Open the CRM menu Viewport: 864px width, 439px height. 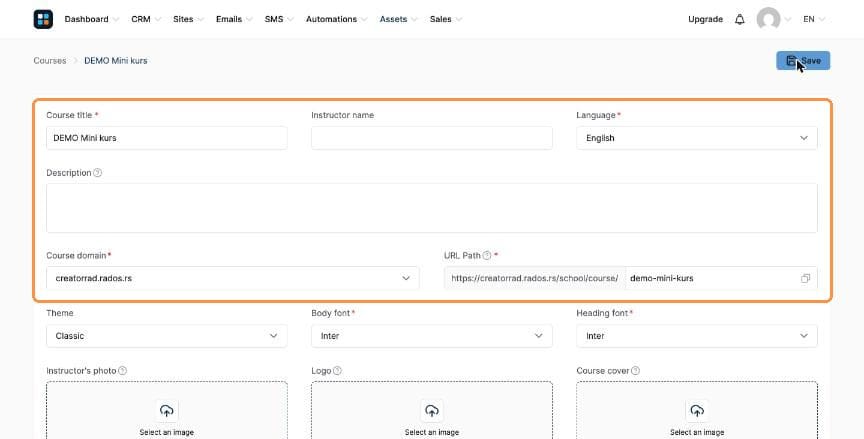145,19
